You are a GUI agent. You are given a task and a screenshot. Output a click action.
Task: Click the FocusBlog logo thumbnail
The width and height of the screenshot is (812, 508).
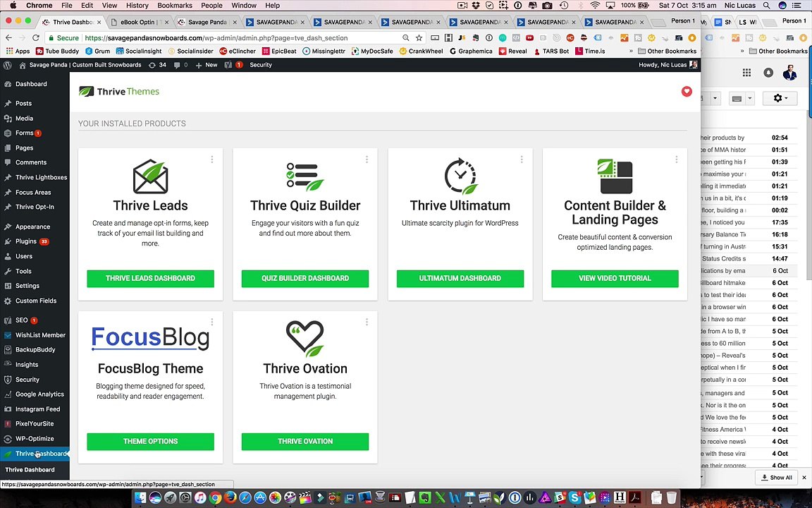(150, 338)
